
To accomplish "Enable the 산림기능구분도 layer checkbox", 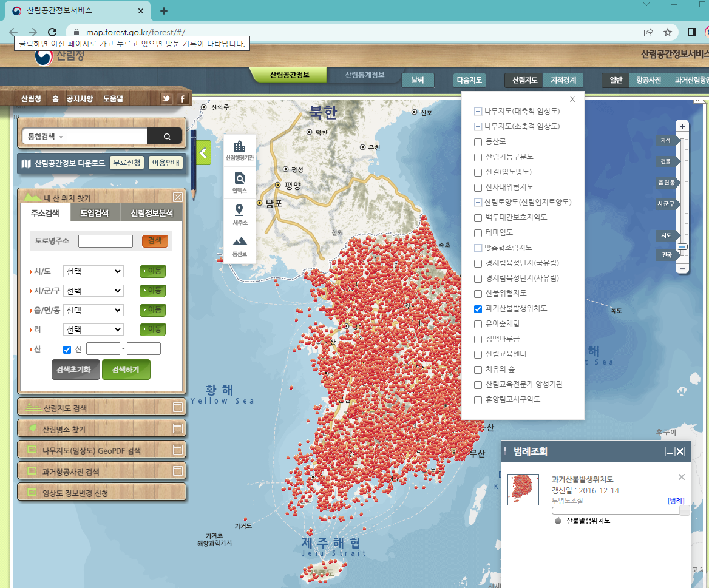I will pos(478,157).
